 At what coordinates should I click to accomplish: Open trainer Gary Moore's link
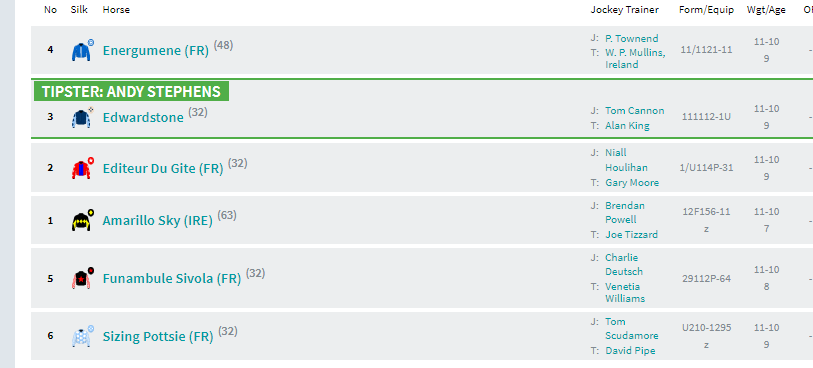tap(632, 182)
